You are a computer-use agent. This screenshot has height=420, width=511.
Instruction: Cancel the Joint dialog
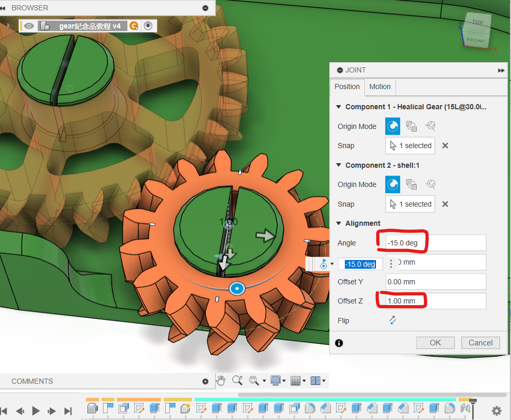pyautogui.click(x=480, y=342)
